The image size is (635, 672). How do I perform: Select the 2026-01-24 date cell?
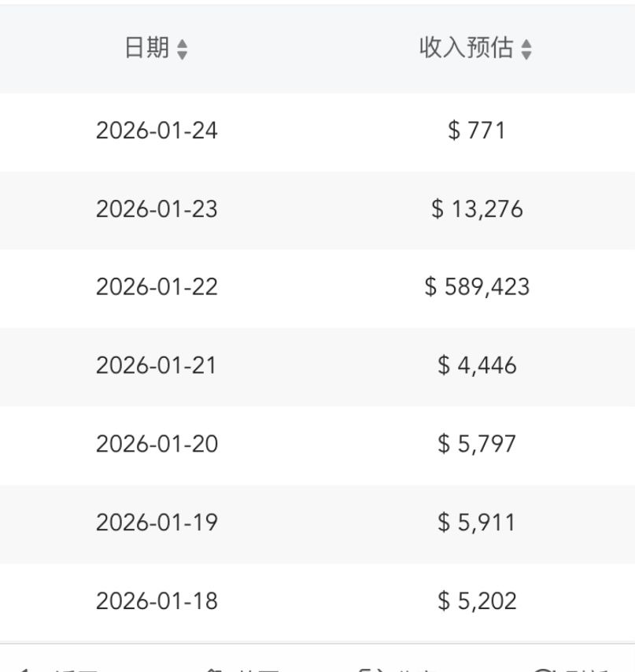pos(157,131)
